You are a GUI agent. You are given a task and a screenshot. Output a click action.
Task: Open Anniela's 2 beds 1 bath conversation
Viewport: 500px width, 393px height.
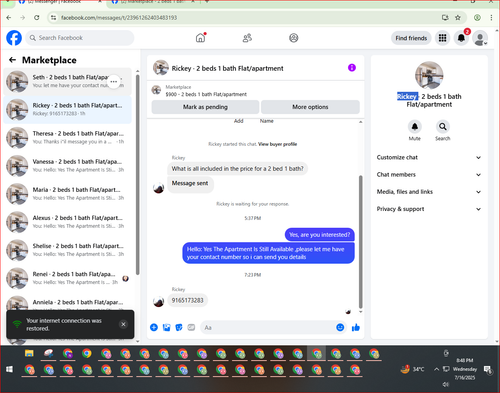[x=67, y=303]
